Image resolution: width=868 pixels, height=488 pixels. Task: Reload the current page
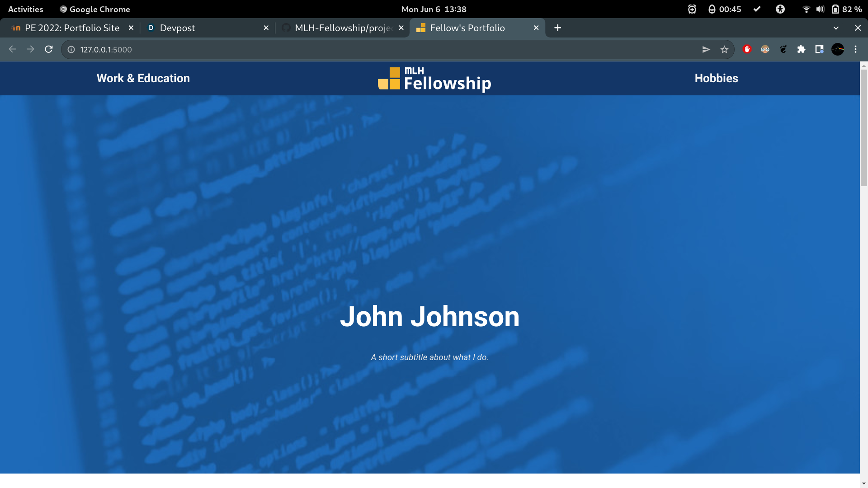click(49, 50)
